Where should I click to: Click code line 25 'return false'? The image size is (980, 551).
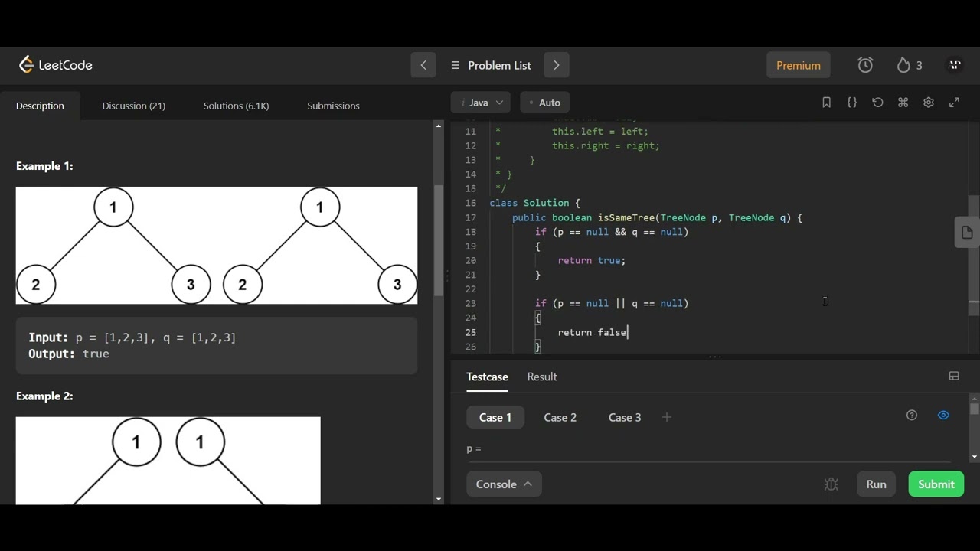point(593,332)
